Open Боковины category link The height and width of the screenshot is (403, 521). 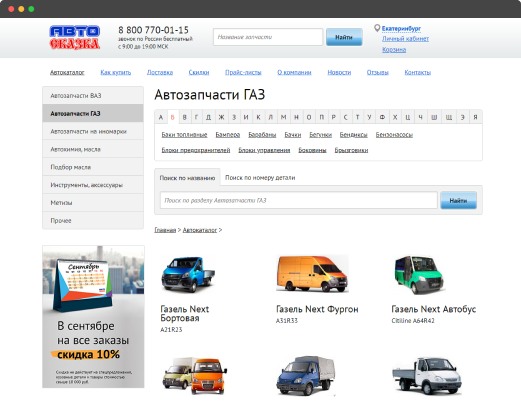point(312,150)
